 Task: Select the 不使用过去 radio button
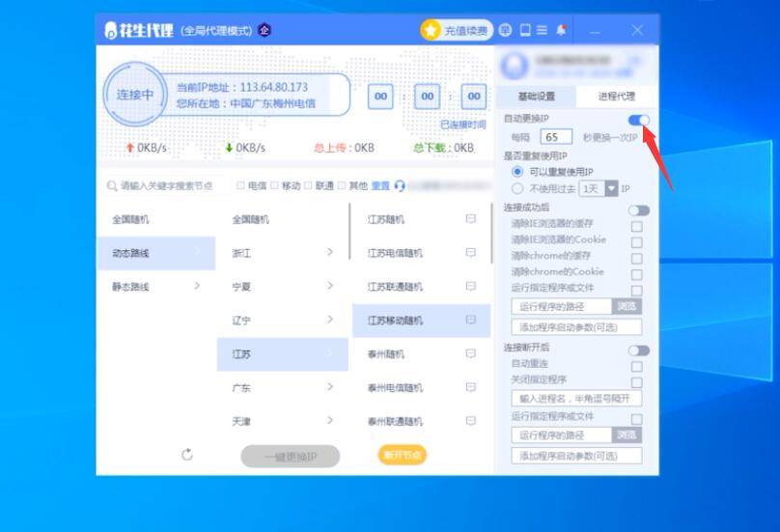click(x=517, y=188)
